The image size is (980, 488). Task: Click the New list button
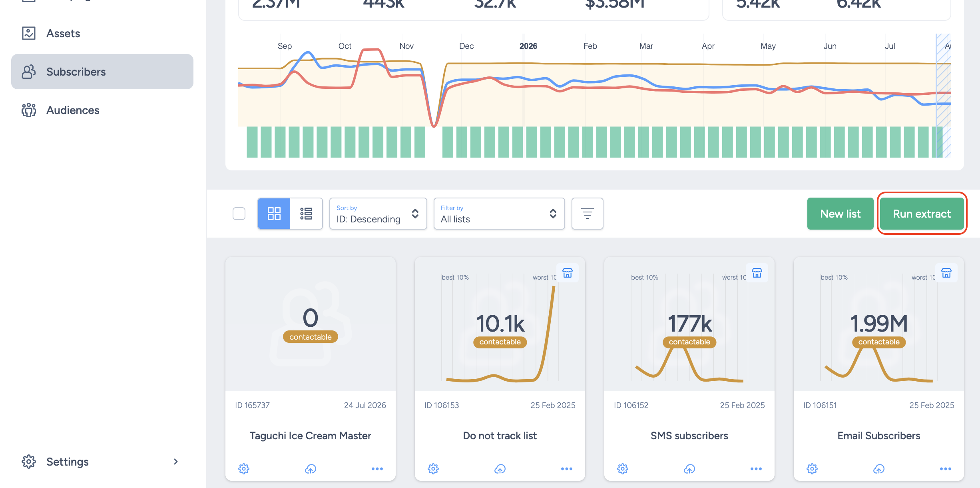[x=841, y=214]
